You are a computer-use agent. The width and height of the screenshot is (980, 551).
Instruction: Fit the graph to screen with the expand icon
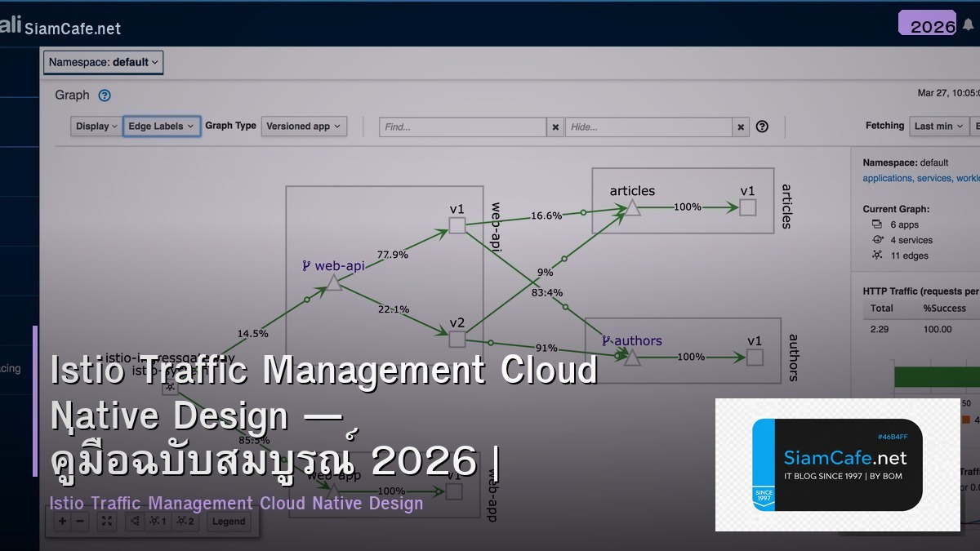(x=106, y=521)
